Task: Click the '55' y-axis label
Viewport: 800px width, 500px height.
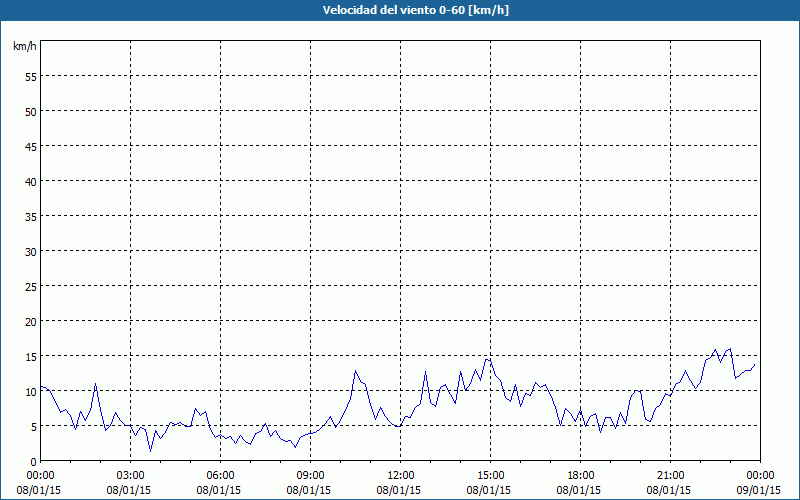Action: 31,77
